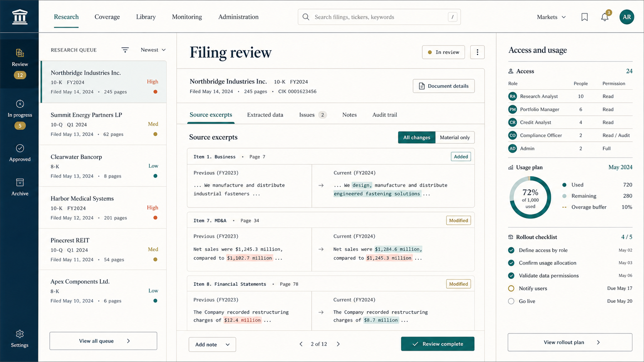Toggle Define access by role checkmark
644x362 pixels.
511,250
